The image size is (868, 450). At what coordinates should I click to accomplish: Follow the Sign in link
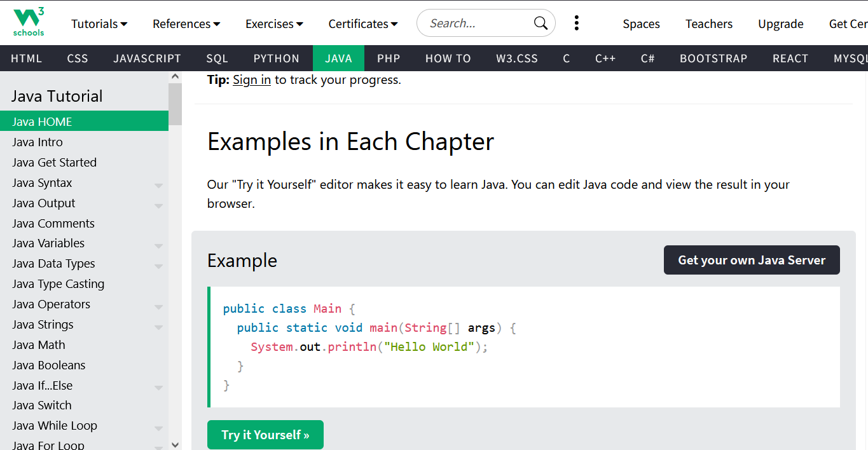[252, 80]
